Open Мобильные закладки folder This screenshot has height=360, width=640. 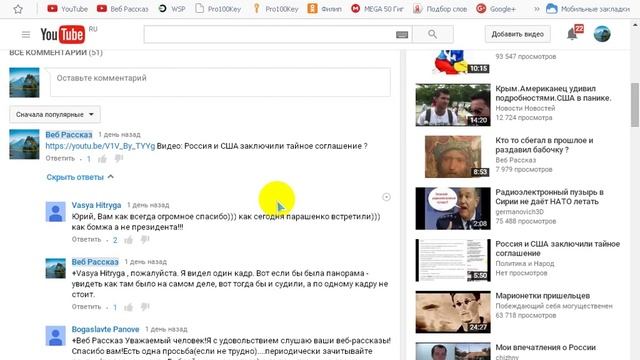(x=588, y=9)
